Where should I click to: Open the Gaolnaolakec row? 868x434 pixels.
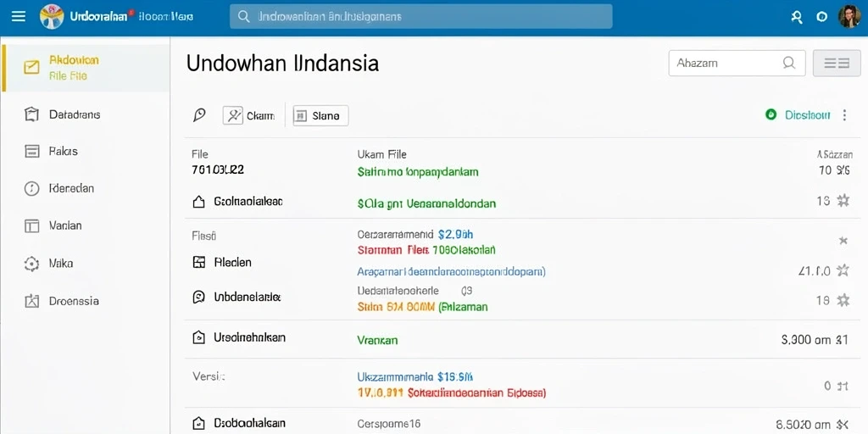pyautogui.click(x=520, y=202)
